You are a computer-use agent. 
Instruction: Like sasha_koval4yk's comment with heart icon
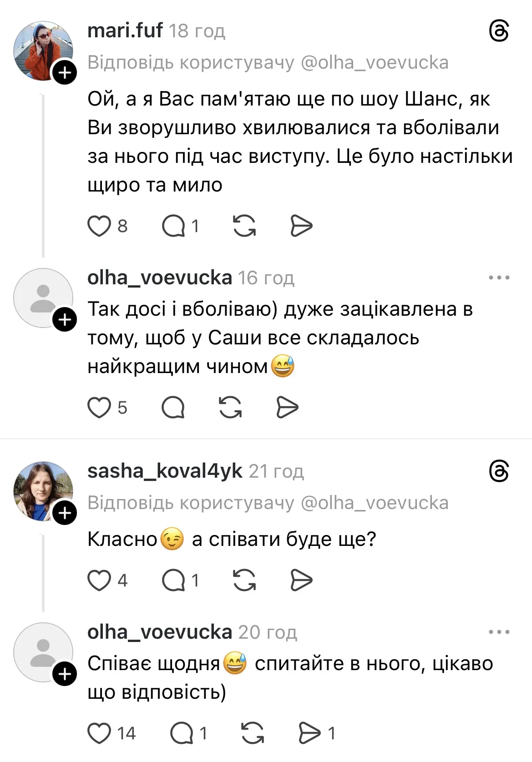click(99, 580)
